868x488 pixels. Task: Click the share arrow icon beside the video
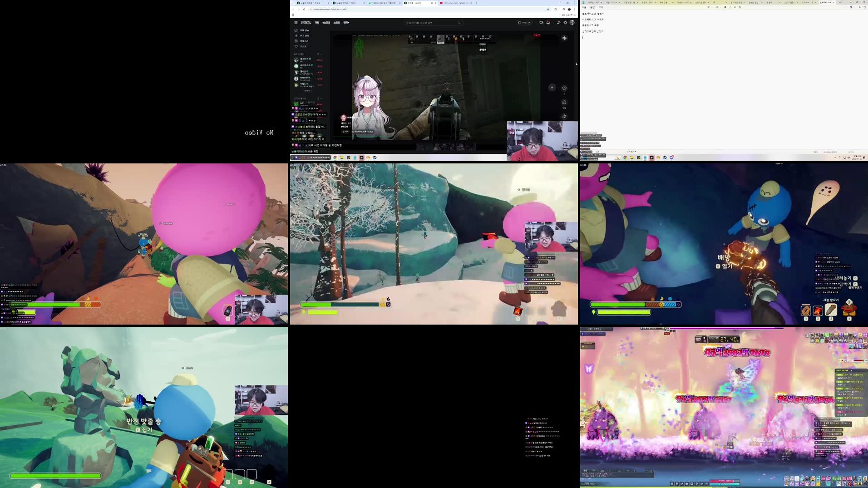coord(564,116)
